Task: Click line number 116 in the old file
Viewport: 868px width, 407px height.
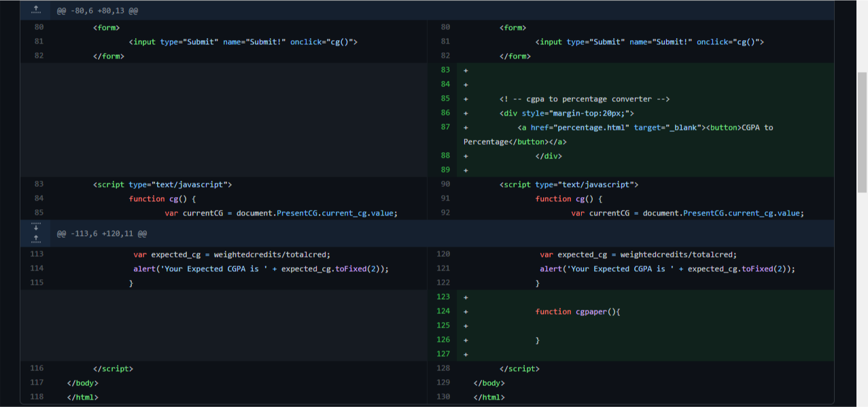Action: point(37,368)
